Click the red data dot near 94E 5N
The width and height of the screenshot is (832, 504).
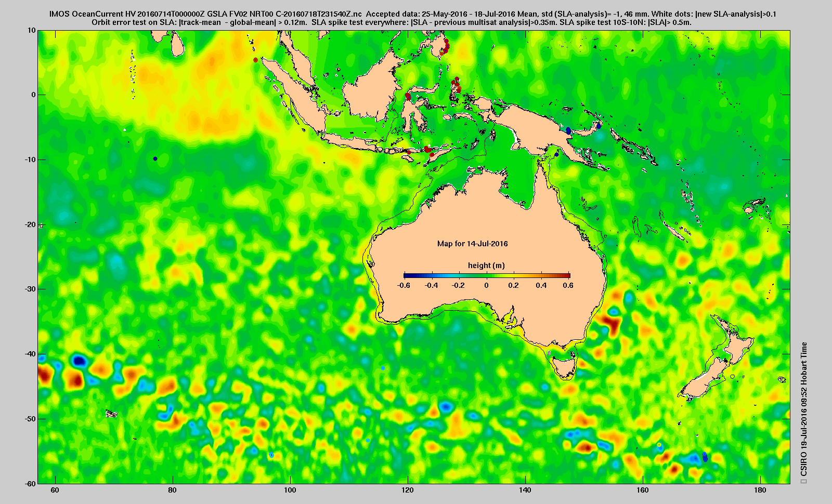tap(255, 60)
